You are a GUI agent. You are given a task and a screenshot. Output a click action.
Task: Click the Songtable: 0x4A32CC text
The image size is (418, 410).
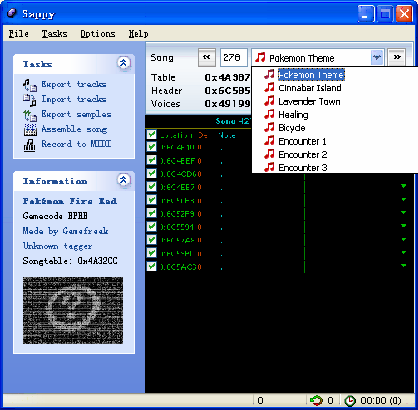tap(70, 261)
